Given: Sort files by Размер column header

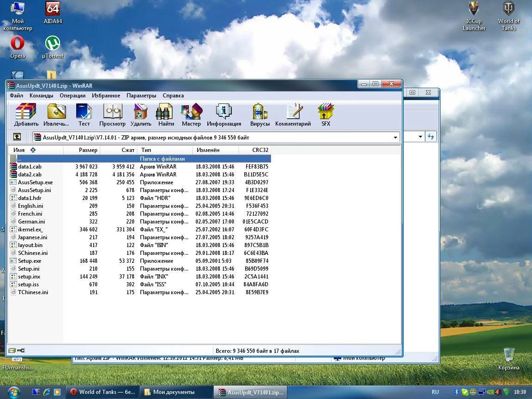Looking at the screenshot, I should [88, 150].
